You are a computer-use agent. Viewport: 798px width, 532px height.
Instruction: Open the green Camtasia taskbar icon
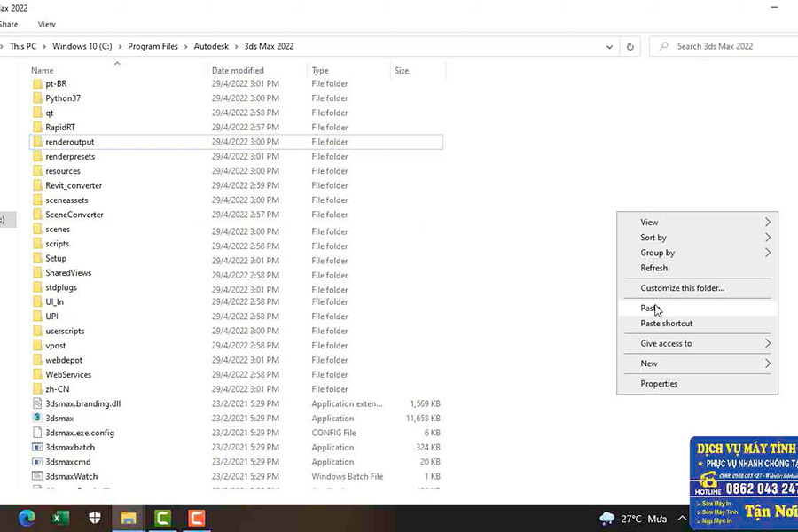[162, 518]
